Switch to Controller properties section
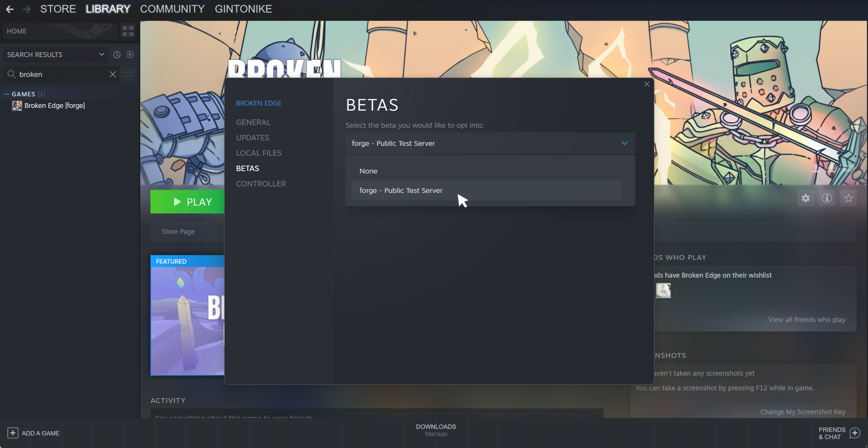 (261, 184)
